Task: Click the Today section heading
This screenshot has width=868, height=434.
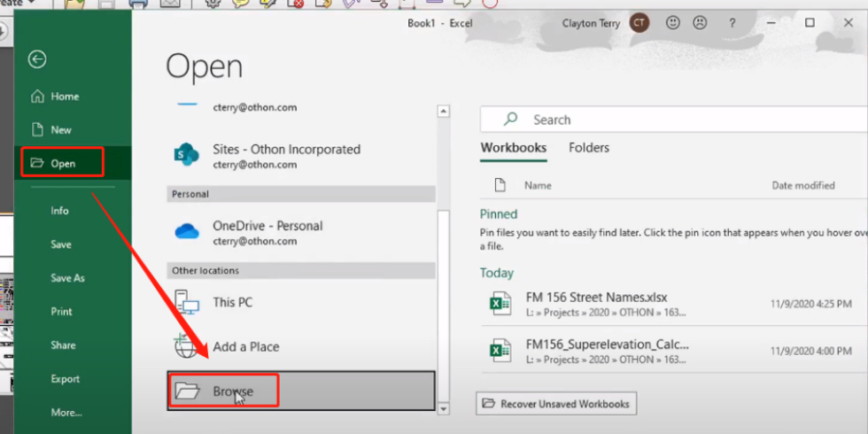Action: pyautogui.click(x=497, y=273)
